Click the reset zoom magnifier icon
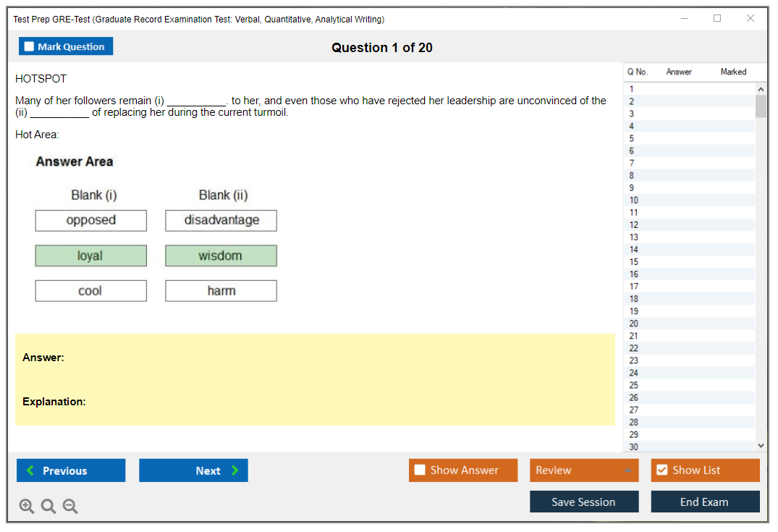 pos(48,506)
